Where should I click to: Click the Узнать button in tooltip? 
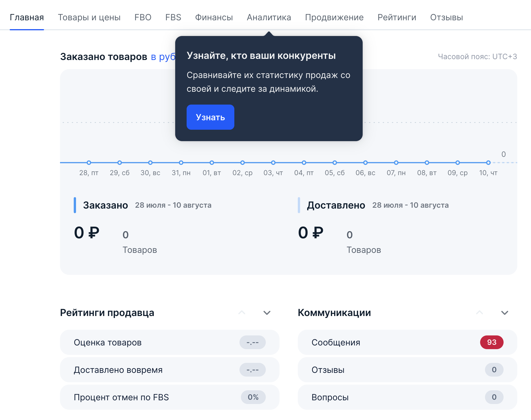click(210, 117)
